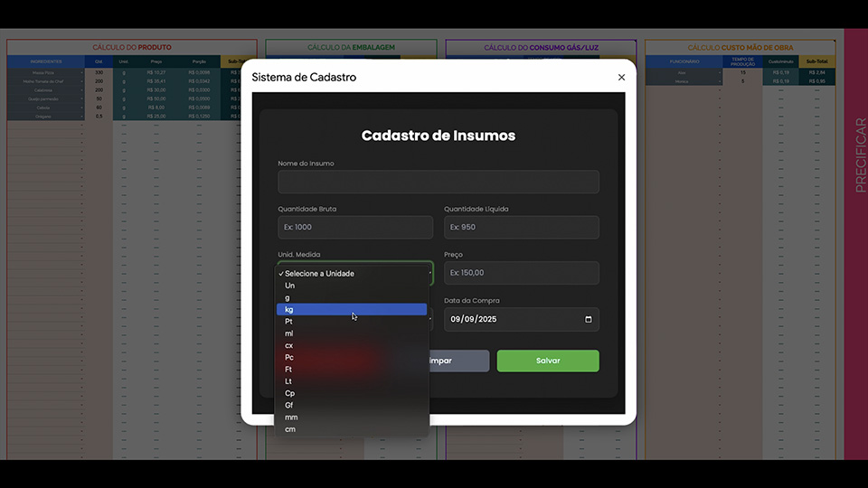
Task: Focus the Quantidade Bruta input
Action: pyautogui.click(x=355, y=227)
